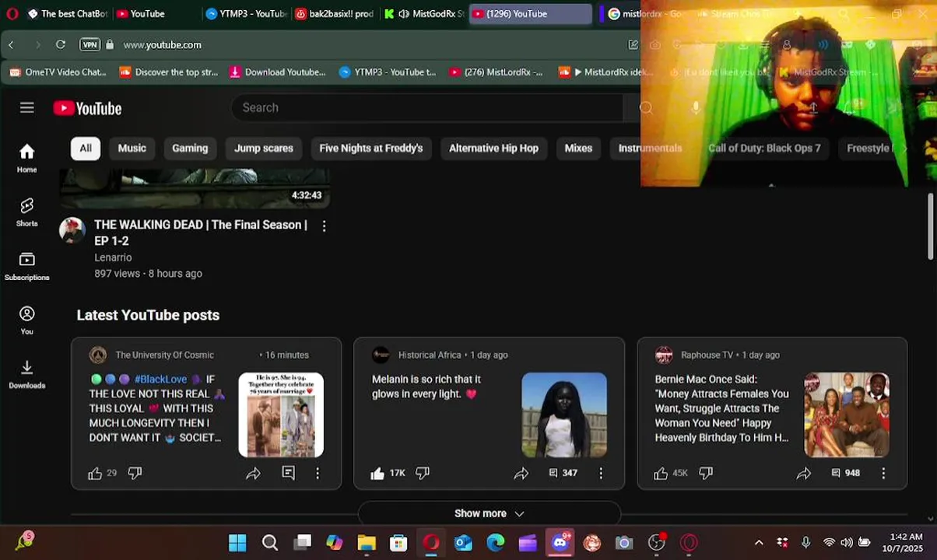This screenshot has height=560, width=937.
Task: Open THE WALKING DEAD Final Season video title
Action: tap(201, 233)
